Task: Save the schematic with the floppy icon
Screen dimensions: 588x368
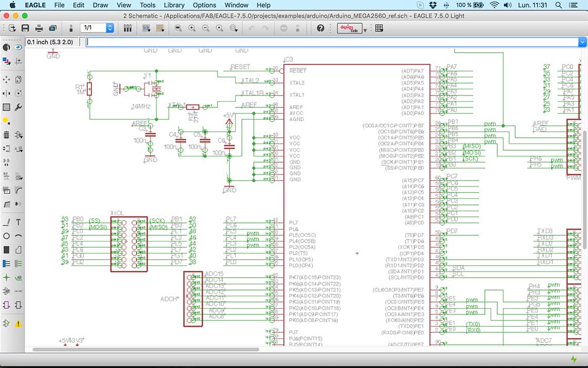Action: point(25,28)
